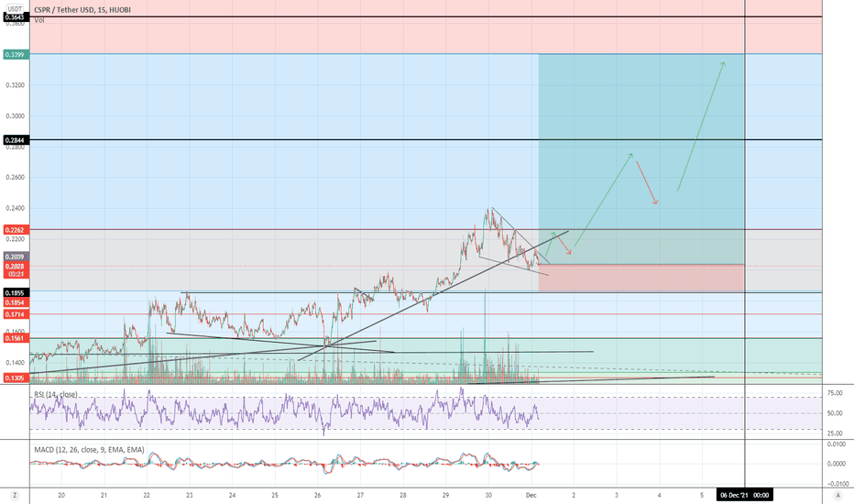
Task: Click the MACD 0.0000 axis value
Action: 838,464
